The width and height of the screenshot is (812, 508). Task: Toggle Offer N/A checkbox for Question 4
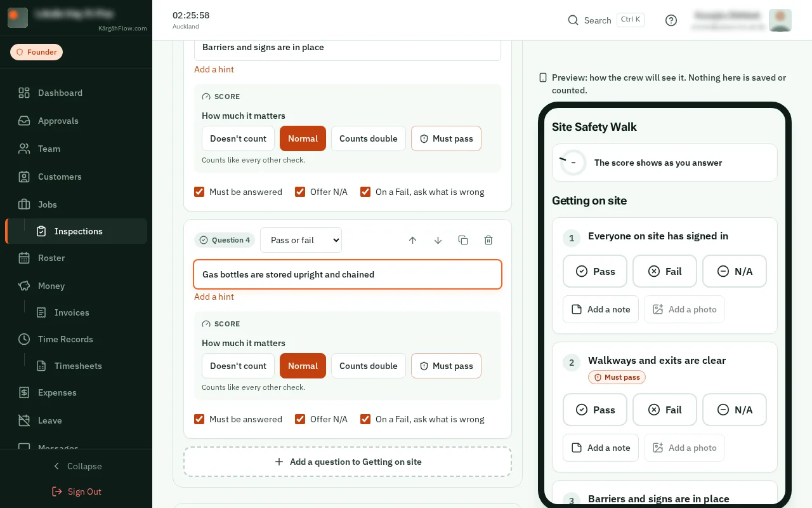pos(300,419)
